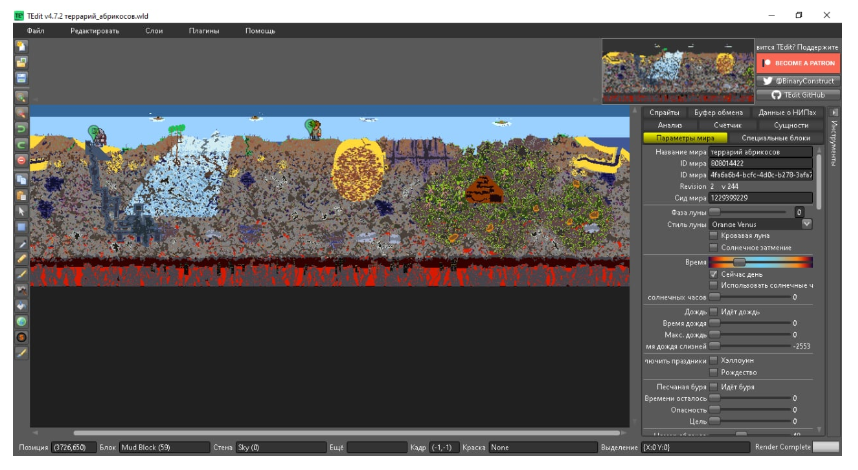Click the Become a Patron button
This screenshot has height=470, width=858.
(x=798, y=63)
